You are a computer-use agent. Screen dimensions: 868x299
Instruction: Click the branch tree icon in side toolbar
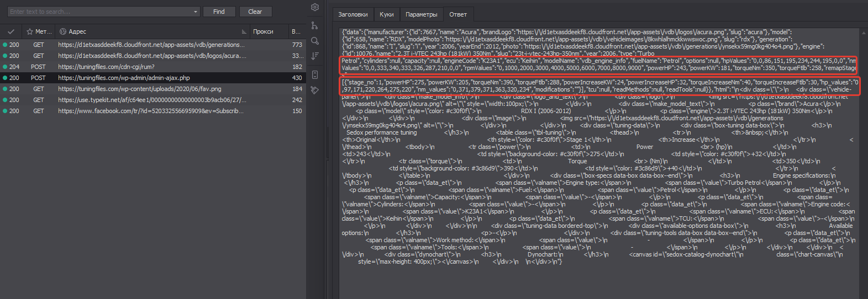click(x=314, y=25)
